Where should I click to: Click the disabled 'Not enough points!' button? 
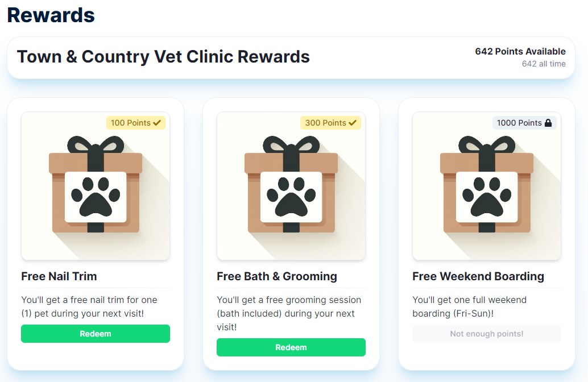pyautogui.click(x=487, y=334)
